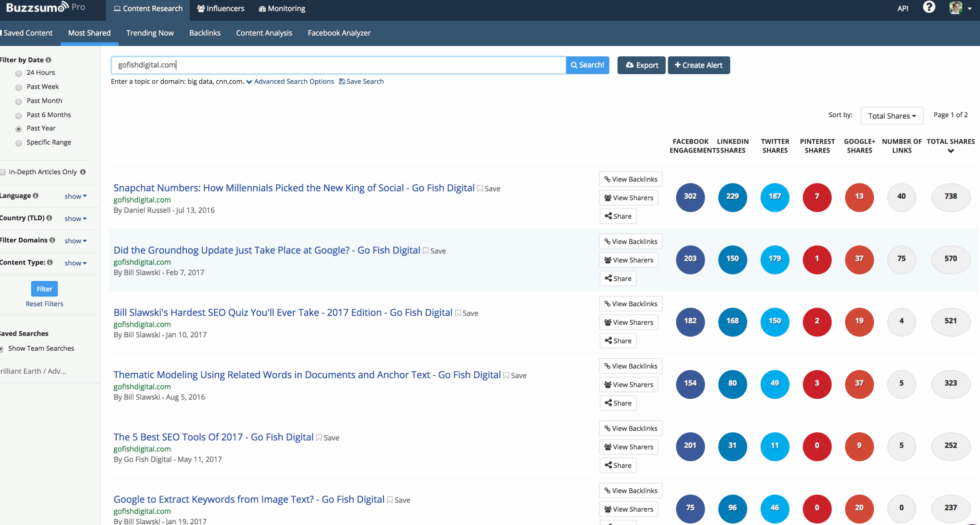Open the Influencers tab
The image size is (980, 525).
[x=220, y=9]
